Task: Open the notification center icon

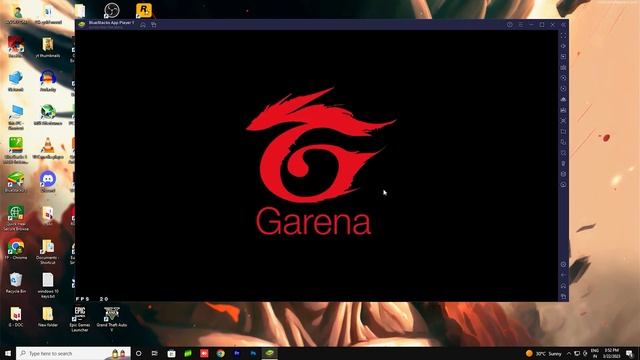Action: tap(630, 353)
